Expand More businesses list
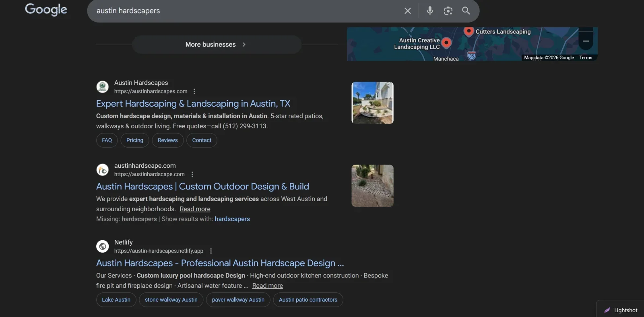The width and height of the screenshot is (644, 317). [x=217, y=45]
